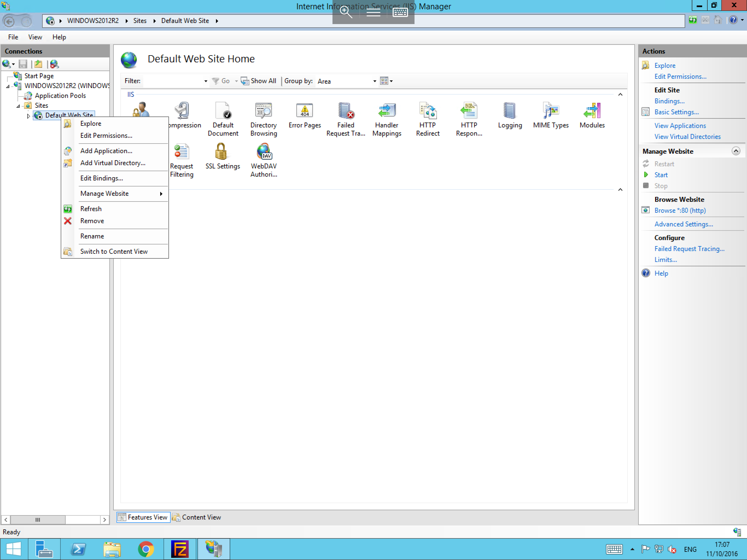747x560 pixels.
Task: Open MIME Types feature
Action: click(x=551, y=115)
